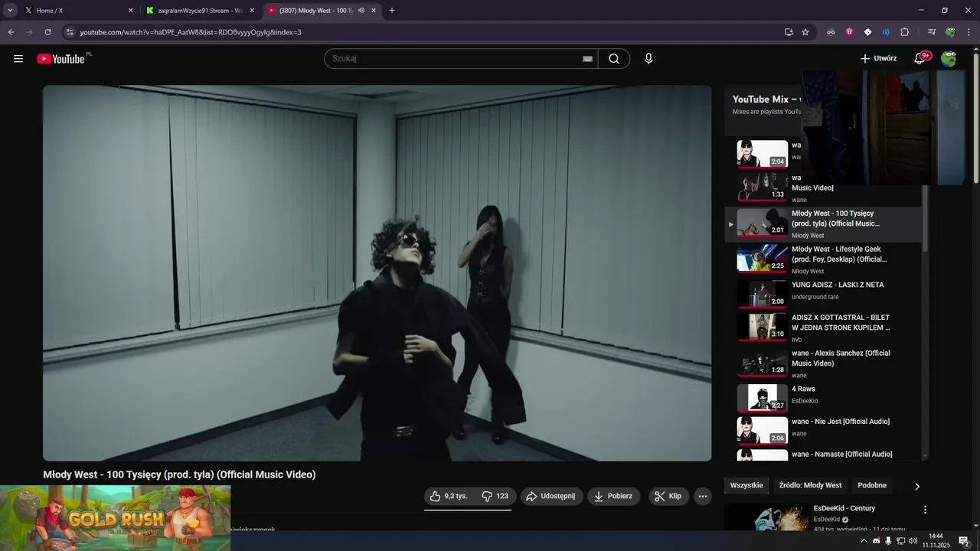This screenshot has width=980, height=551.
Task: Open the browser media control icon
Action: tap(932, 32)
